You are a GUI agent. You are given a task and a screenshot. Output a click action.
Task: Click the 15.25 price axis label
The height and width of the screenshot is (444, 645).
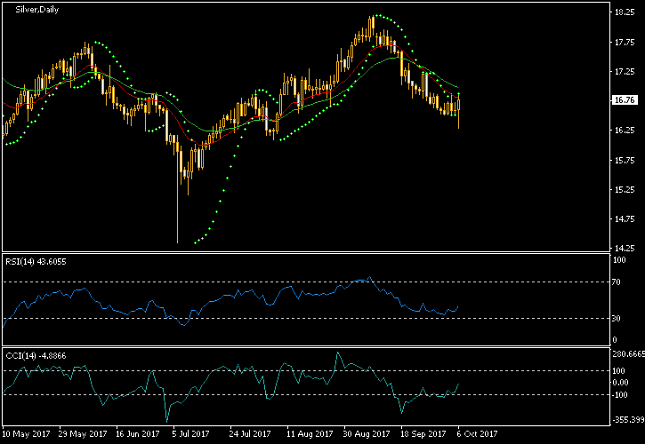click(x=624, y=189)
